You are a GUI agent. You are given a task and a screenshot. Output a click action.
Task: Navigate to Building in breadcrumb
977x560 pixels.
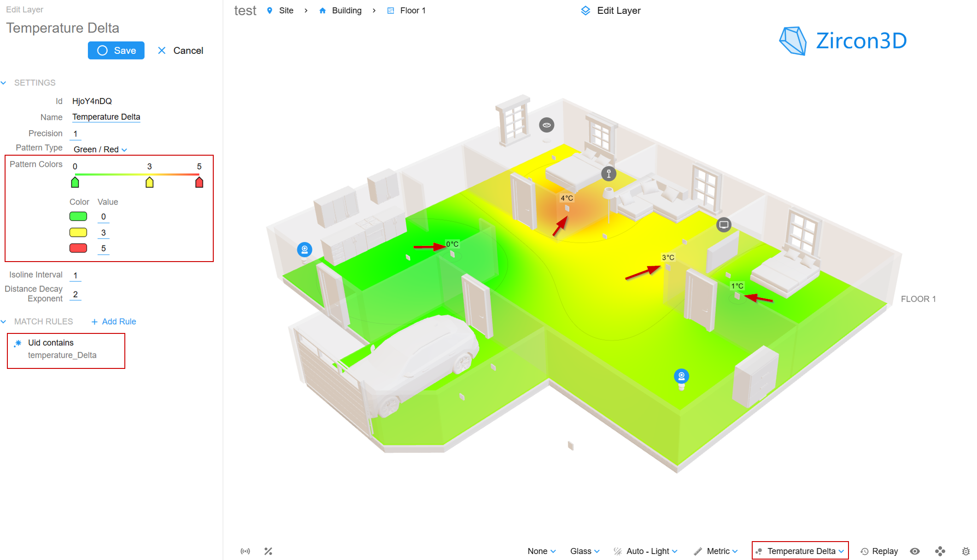346,11
